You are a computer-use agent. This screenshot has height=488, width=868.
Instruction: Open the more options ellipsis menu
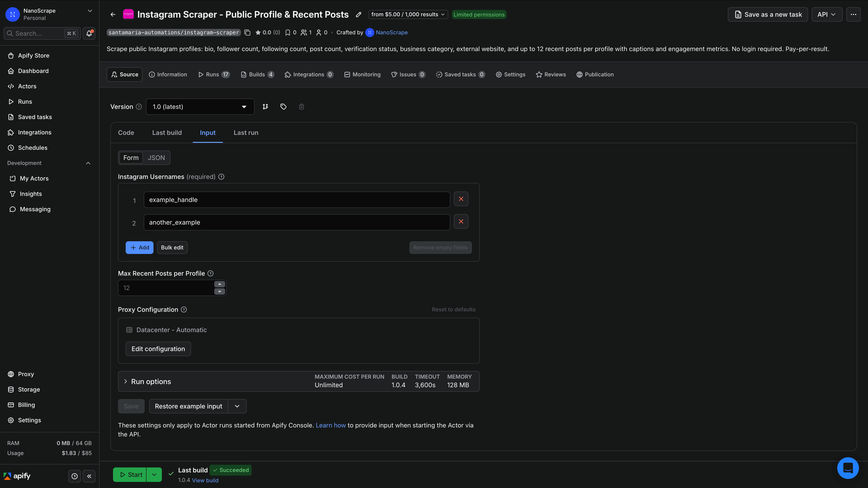pyautogui.click(x=853, y=14)
